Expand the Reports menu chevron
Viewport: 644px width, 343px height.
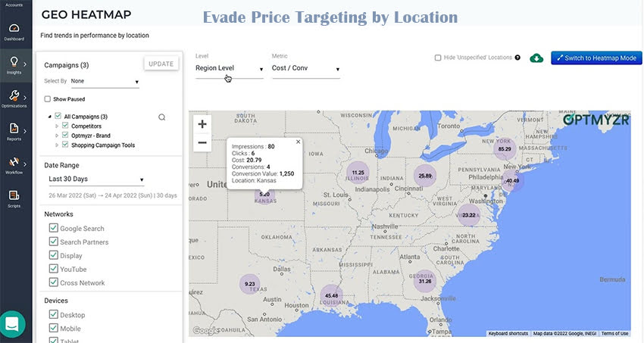coord(25,131)
